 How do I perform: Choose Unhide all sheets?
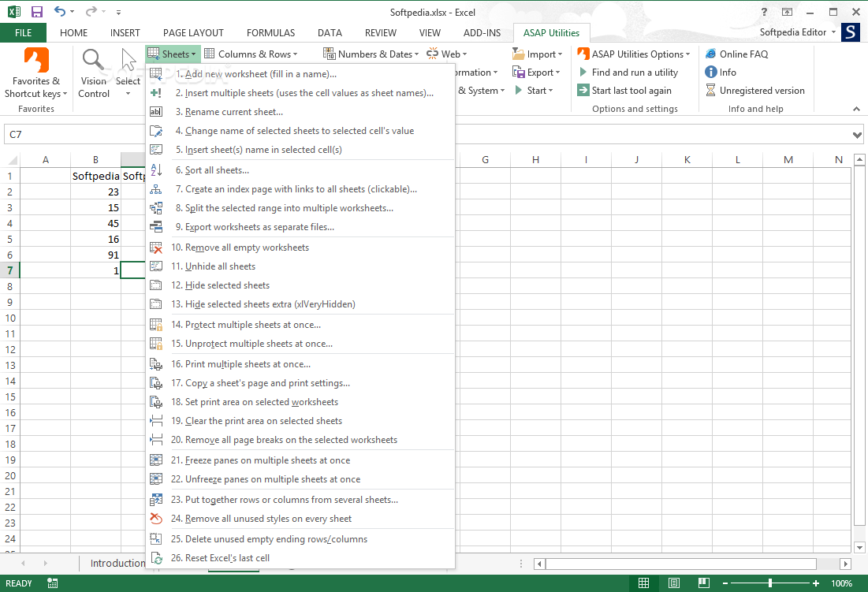click(300, 266)
